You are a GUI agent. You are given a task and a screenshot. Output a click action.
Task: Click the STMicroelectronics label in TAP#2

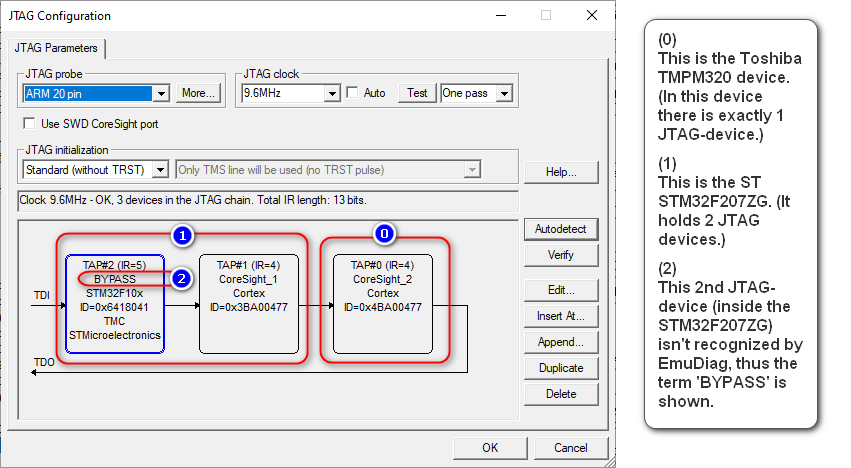pos(115,336)
